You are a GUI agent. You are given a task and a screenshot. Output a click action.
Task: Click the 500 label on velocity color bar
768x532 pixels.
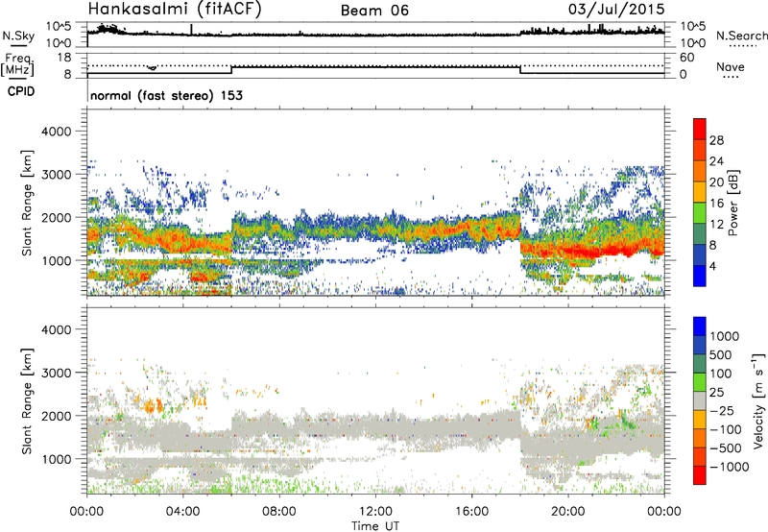point(721,354)
